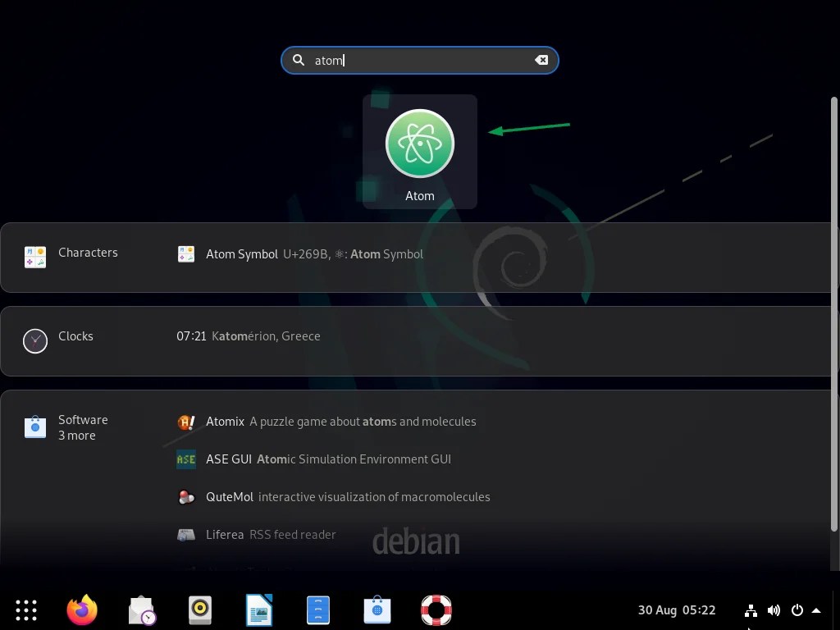The width and height of the screenshot is (840, 630).
Task: Open Liferea RSS feed reader result
Action: tap(256, 534)
